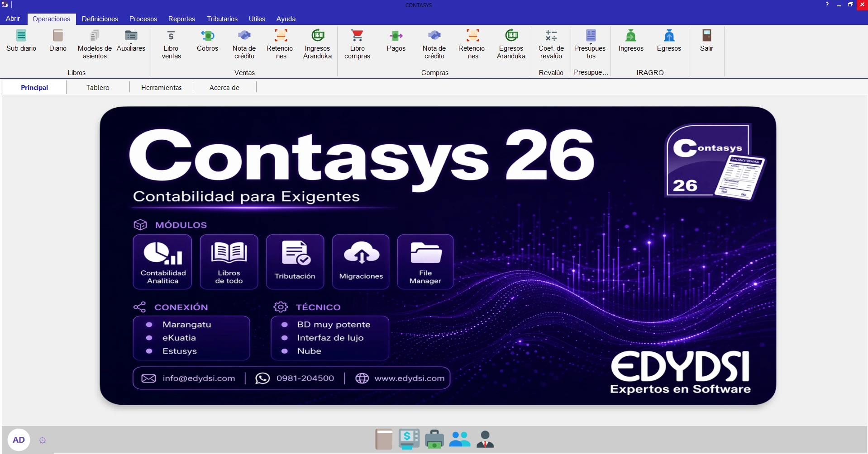This screenshot has height=454, width=868.
Task: Open IRAGRO Ingresos
Action: coord(631,41)
